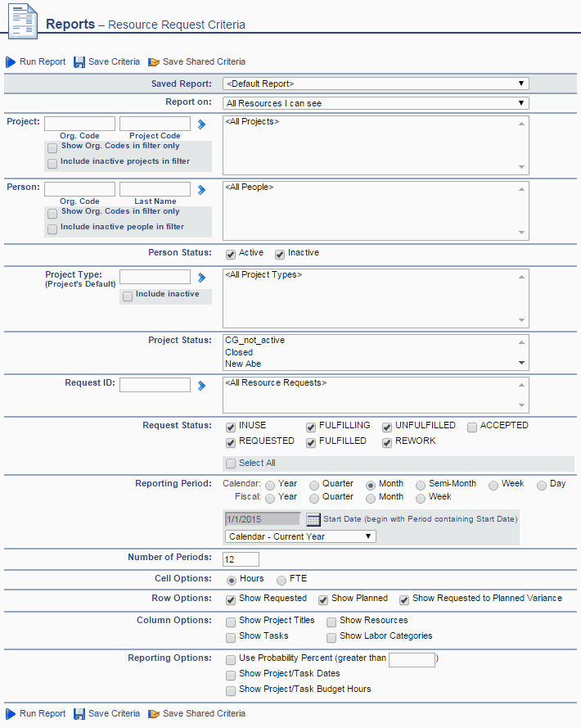The width and height of the screenshot is (581, 728).
Task: Enable Include inactive projects in filter
Action: [52, 164]
